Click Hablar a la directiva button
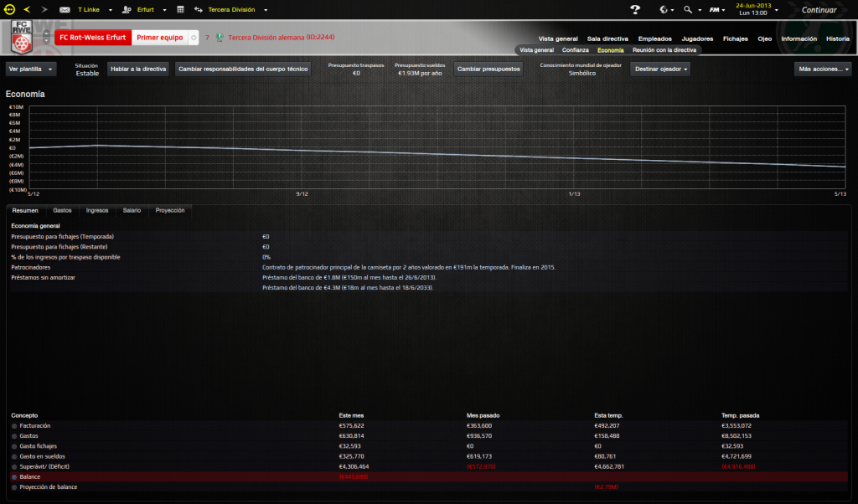The image size is (858, 504). (x=138, y=69)
